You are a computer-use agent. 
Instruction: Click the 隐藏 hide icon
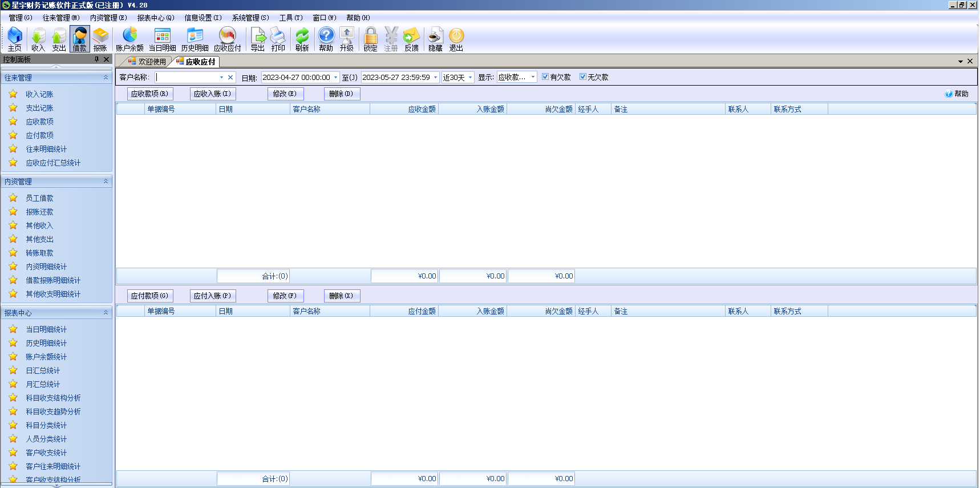436,39
